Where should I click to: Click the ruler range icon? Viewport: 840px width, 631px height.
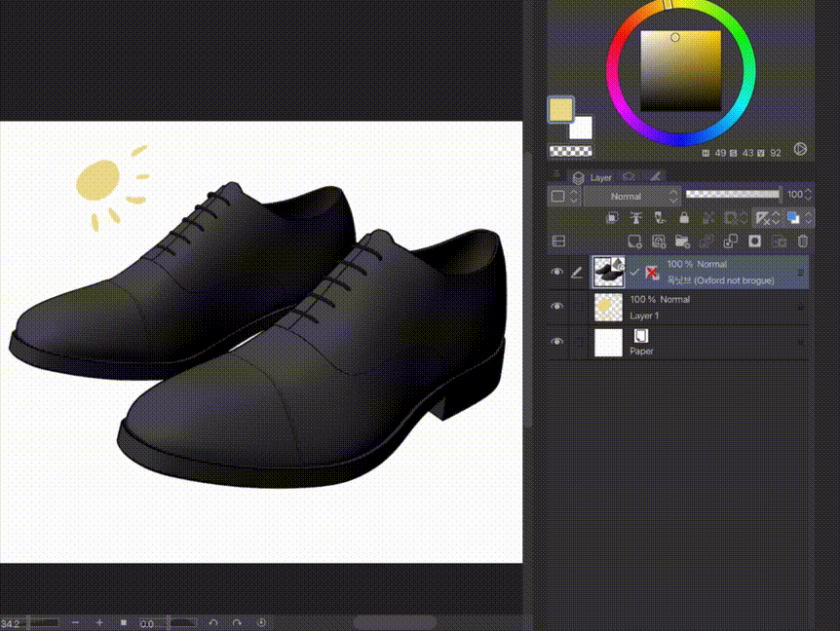(762, 218)
